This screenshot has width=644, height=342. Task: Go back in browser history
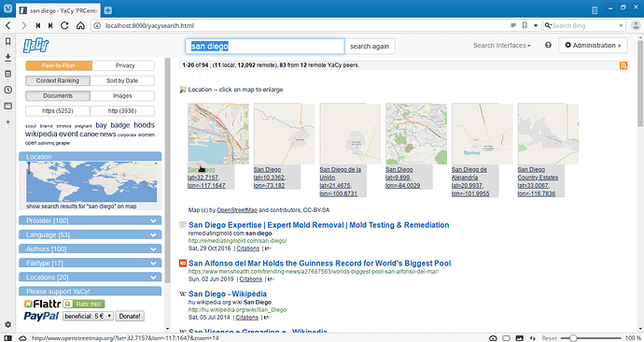(8, 25)
